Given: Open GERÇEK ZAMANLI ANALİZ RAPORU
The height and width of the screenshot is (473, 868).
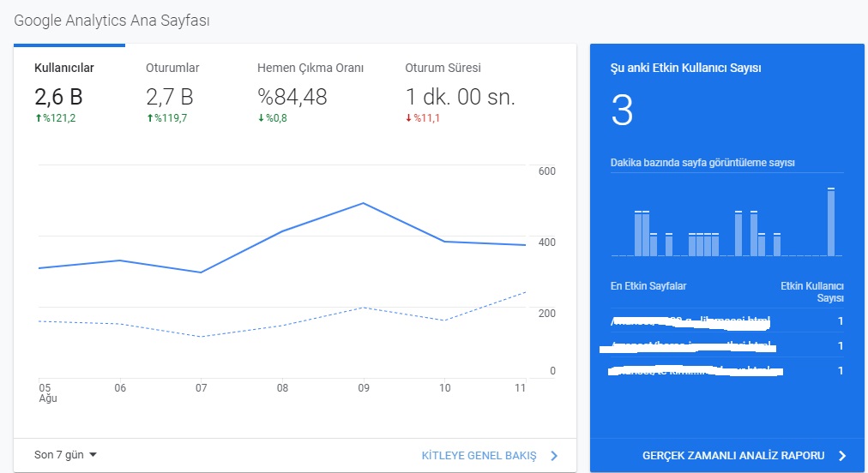Looking at the screenshot, I should pyautogui.click(x=733, y=456).
